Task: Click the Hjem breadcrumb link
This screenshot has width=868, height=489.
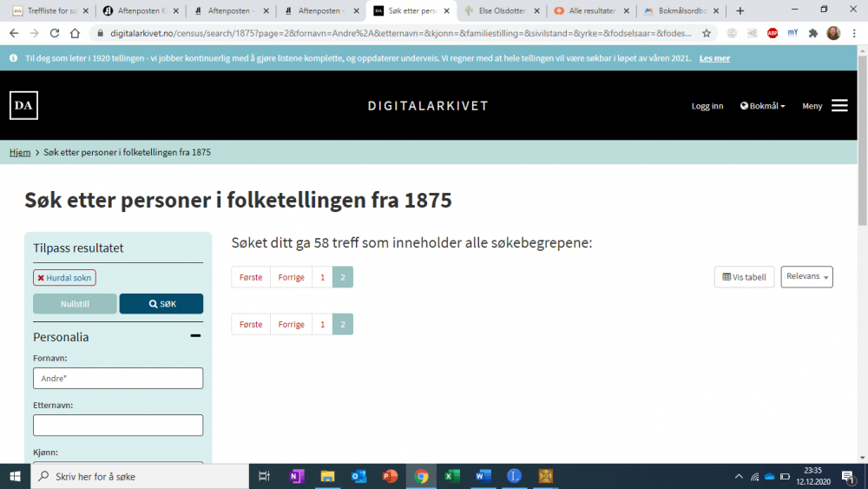Action: coord(20,152)
